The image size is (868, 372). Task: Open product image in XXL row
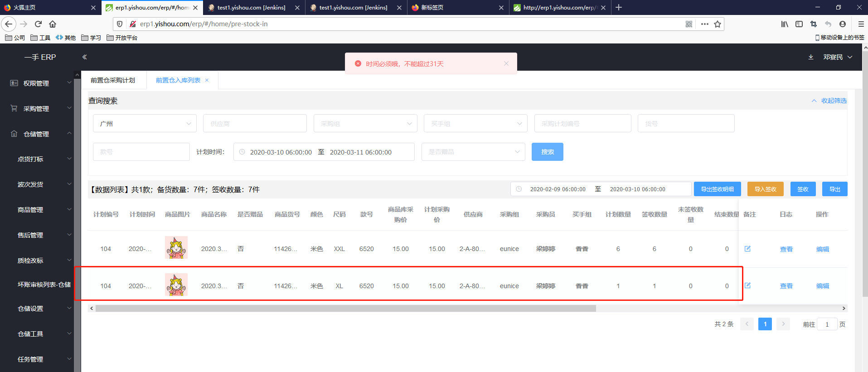click(176, 248)
